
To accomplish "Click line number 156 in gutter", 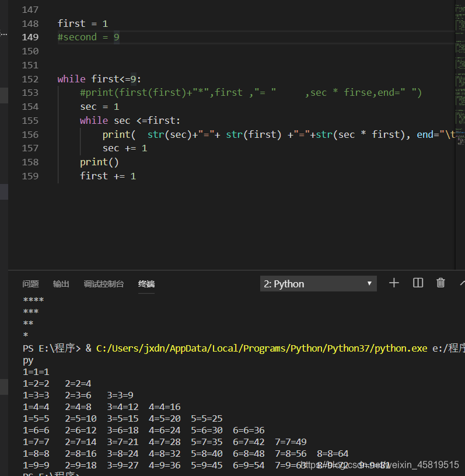I will [x=30, y=135].
